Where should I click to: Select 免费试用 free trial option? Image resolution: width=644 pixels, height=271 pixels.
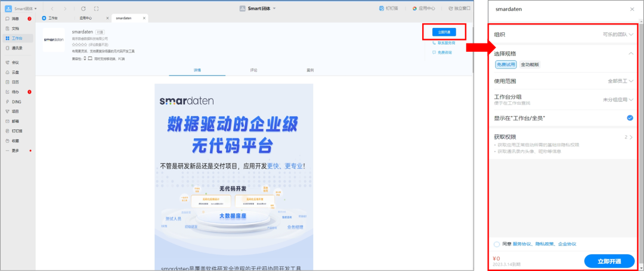pyautogui.click(x=506, y=64)
